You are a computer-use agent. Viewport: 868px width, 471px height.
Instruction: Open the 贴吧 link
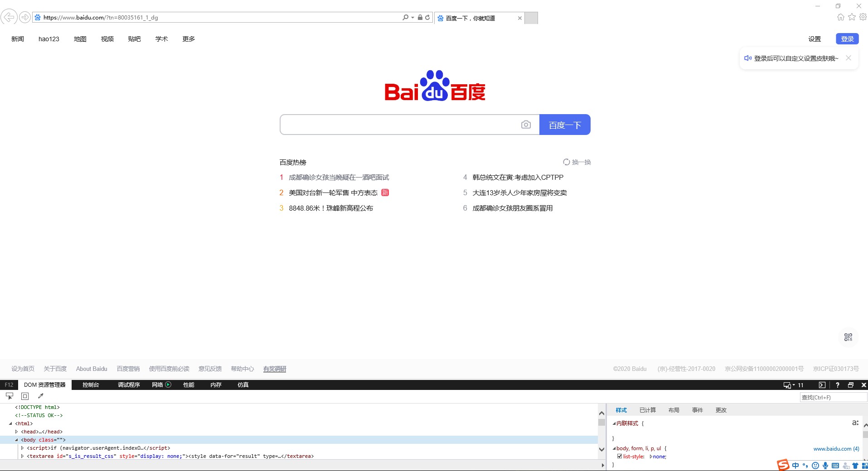[134, 39]
